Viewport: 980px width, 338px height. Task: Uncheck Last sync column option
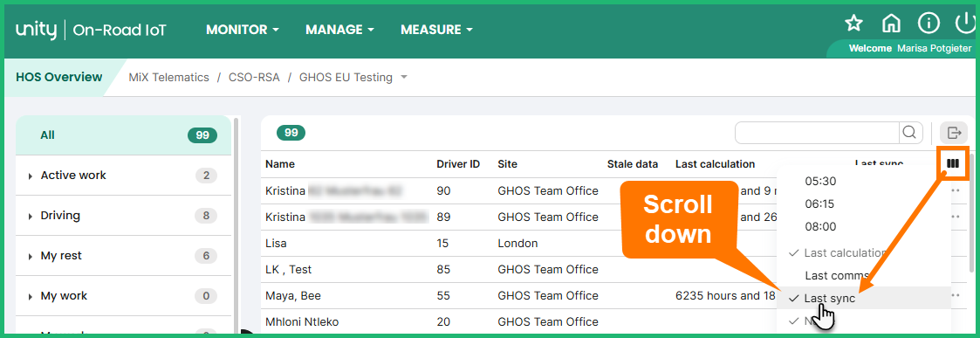pyautogui.click(x=864, y=299)
